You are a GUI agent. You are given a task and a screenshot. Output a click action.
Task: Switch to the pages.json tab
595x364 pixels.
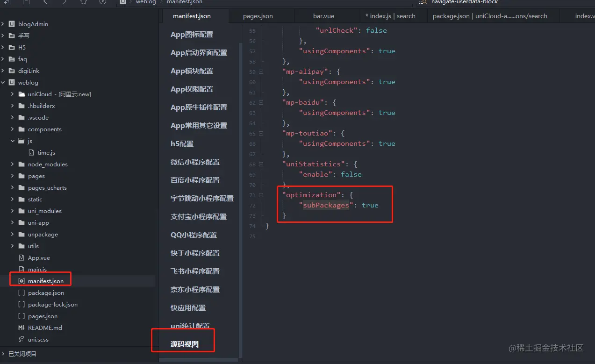pyautogui.click(x=258, y=16)
